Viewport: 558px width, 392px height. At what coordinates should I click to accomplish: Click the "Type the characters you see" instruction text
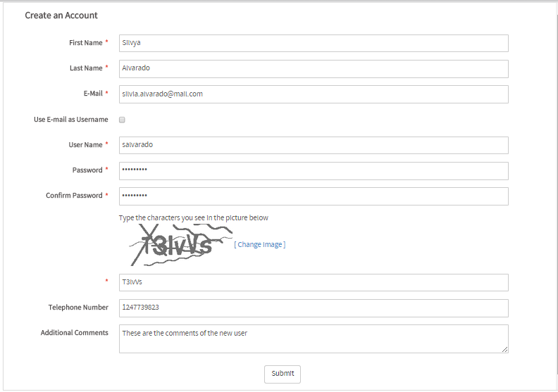click(194, 218)
